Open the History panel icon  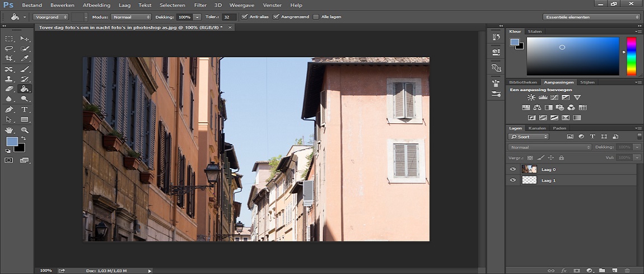pos(496,37)
